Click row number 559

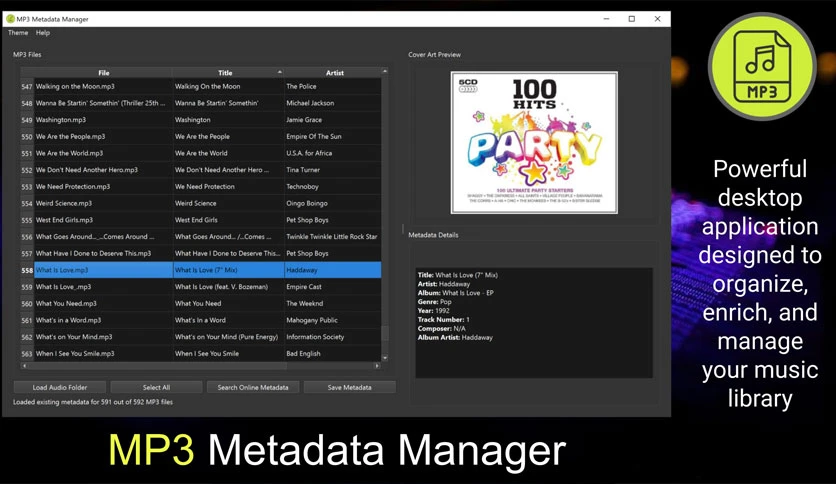[27, 287]
